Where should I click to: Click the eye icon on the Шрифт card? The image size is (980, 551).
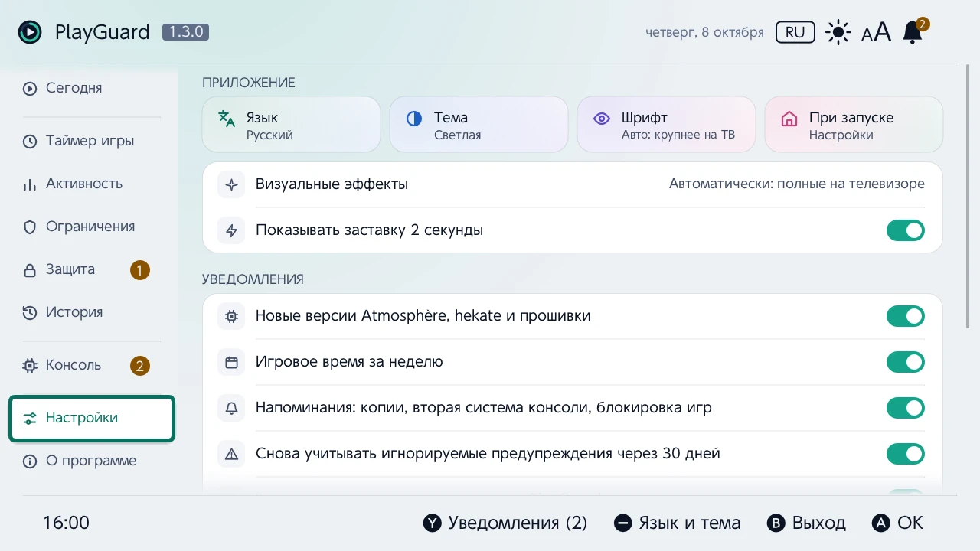coord(602,119)
